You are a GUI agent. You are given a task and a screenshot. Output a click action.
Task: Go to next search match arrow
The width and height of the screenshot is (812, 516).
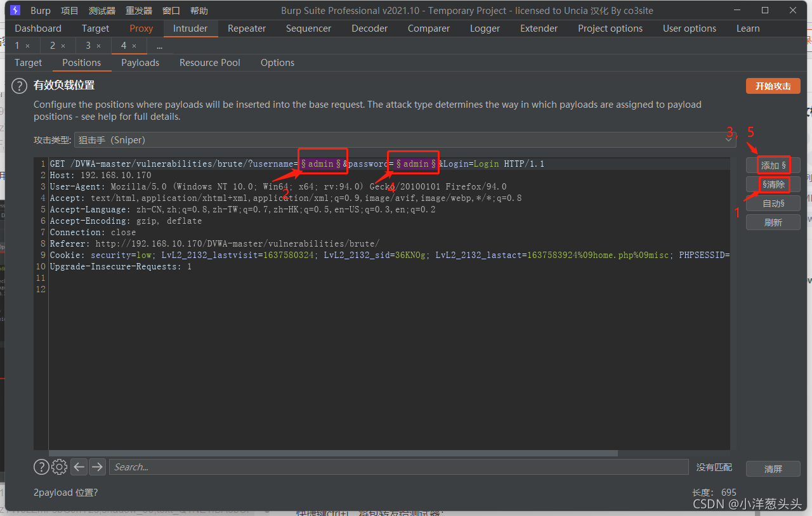[97, 467]
